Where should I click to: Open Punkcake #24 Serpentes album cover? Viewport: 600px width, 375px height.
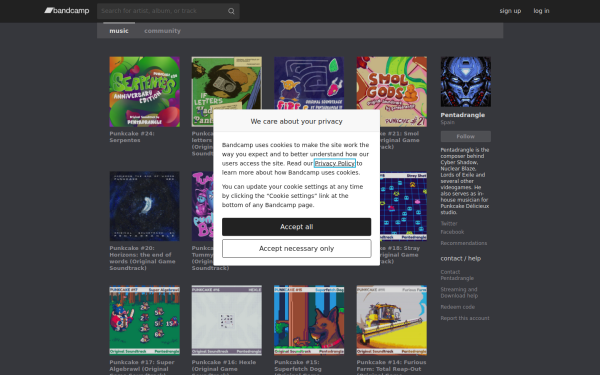tap(144, 92)
